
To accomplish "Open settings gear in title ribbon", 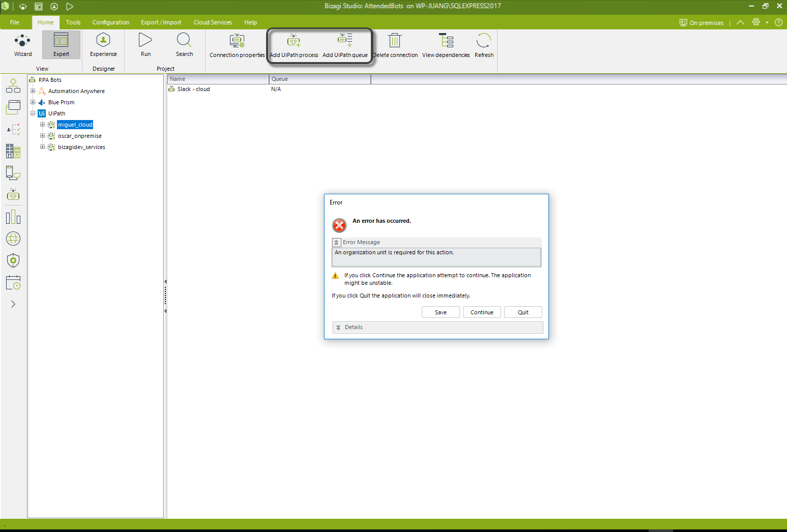I will 756,22.
